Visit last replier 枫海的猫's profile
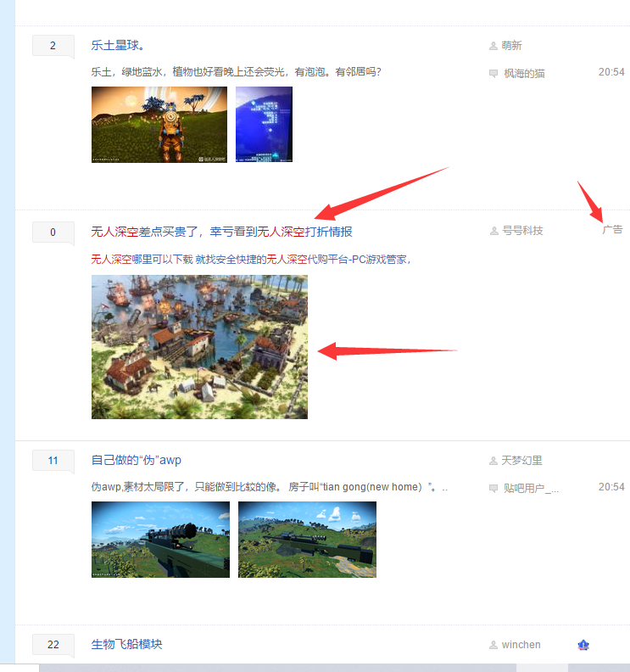630x672 pixels. 524,73
